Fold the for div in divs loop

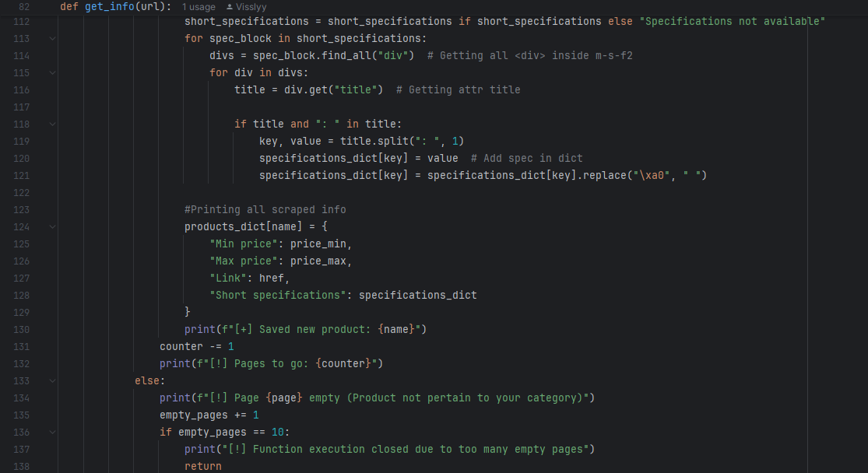(52, 73)
